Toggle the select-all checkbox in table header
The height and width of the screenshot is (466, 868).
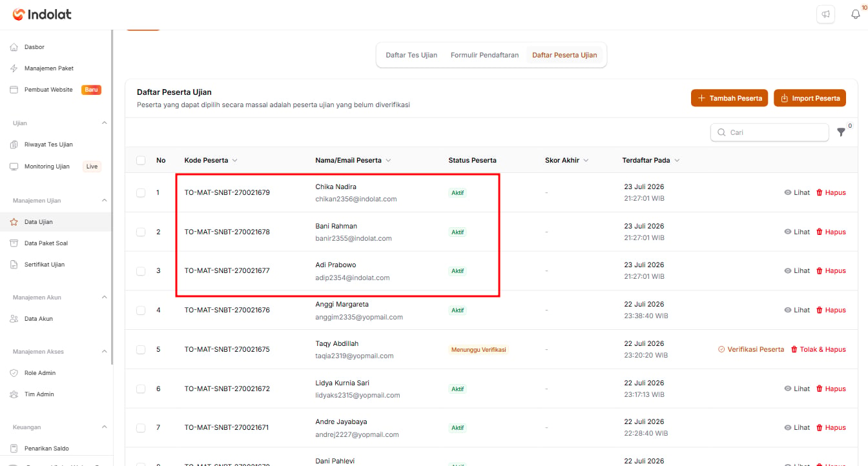(141, 160)
